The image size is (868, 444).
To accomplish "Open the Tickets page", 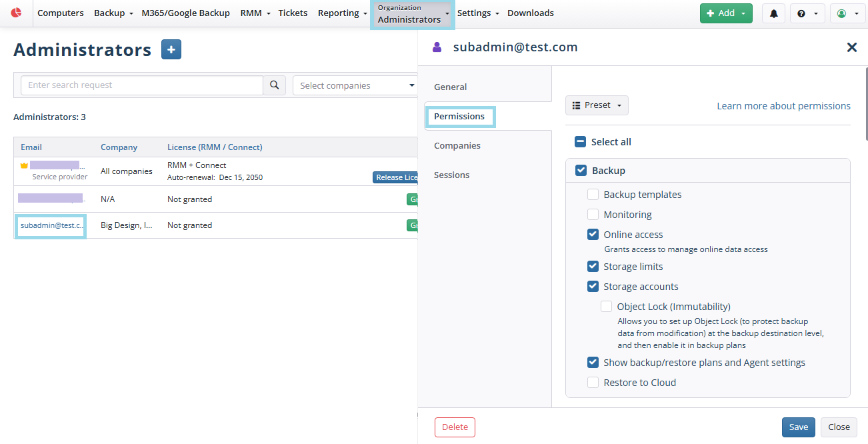I will point(293,13).
